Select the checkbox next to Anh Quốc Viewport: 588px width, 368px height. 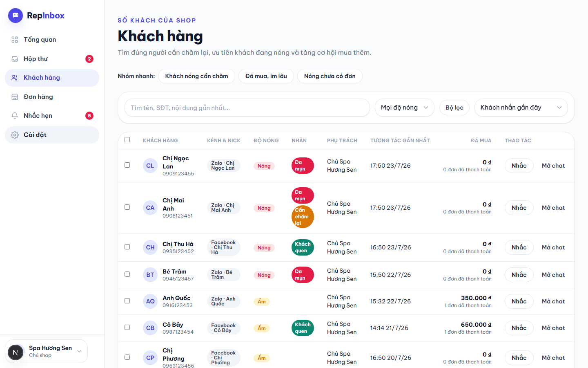point(127,301)
